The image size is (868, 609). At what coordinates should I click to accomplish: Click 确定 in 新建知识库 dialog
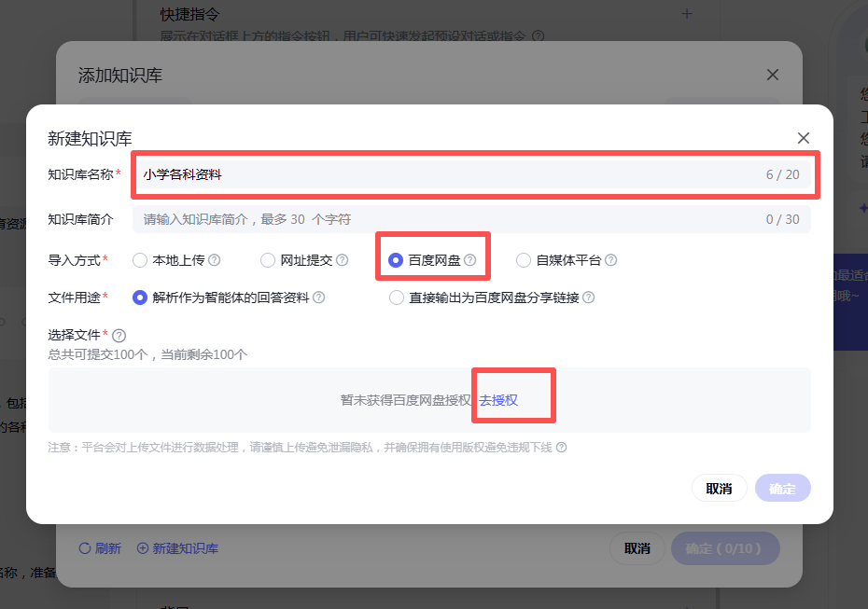783,489
